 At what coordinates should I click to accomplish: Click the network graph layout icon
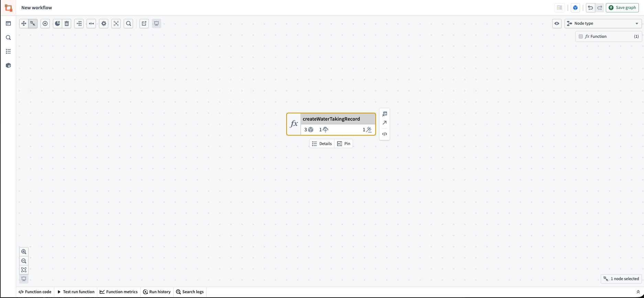coord(116,23)
